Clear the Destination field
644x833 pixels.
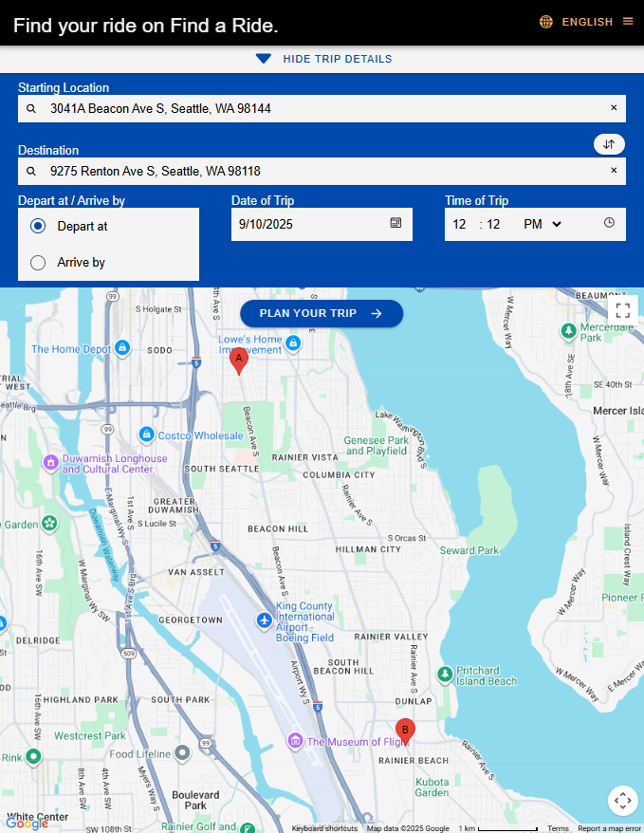click(x=614, y=171)
